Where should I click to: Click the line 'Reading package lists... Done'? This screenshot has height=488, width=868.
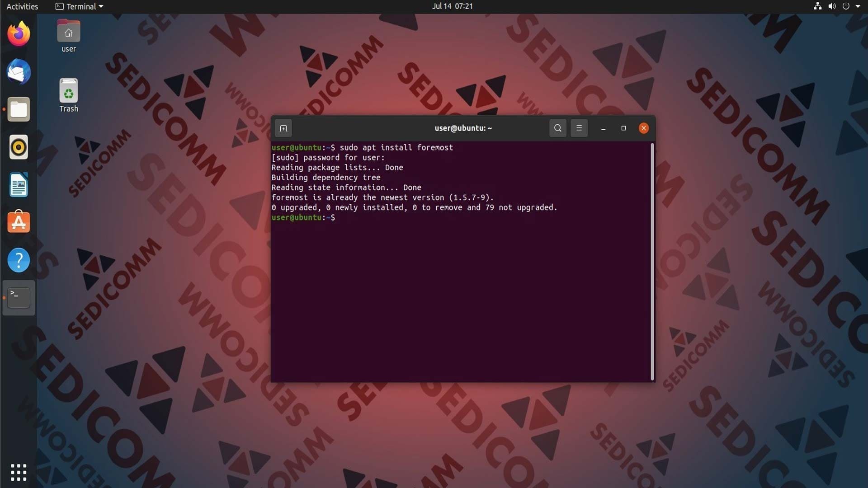click(337, 168)
